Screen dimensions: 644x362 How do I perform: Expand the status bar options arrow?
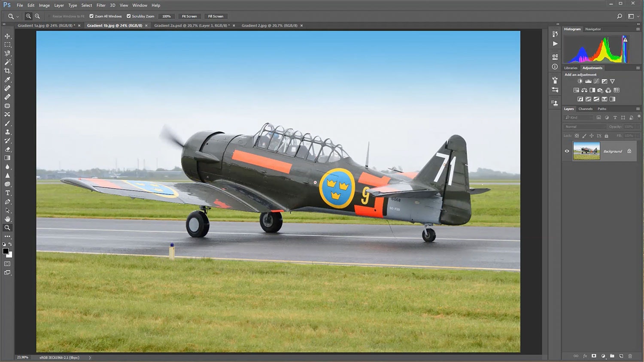[90, 357]
